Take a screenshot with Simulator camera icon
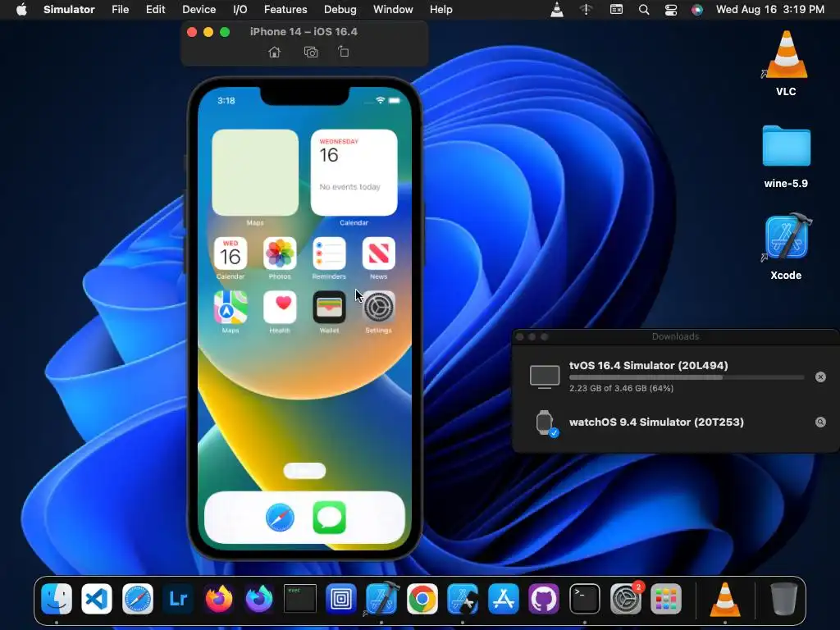The height and width of the screenshot is (630, 840). pos(311,52)
